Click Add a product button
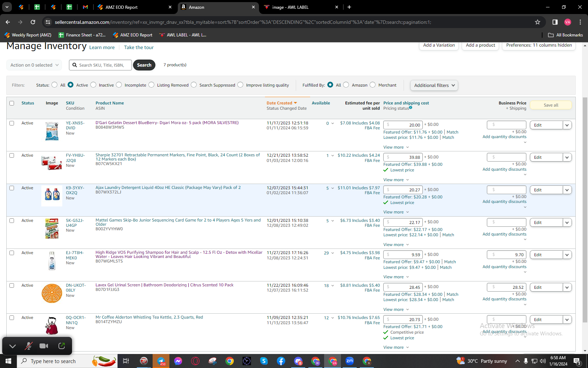 point(480,45)
